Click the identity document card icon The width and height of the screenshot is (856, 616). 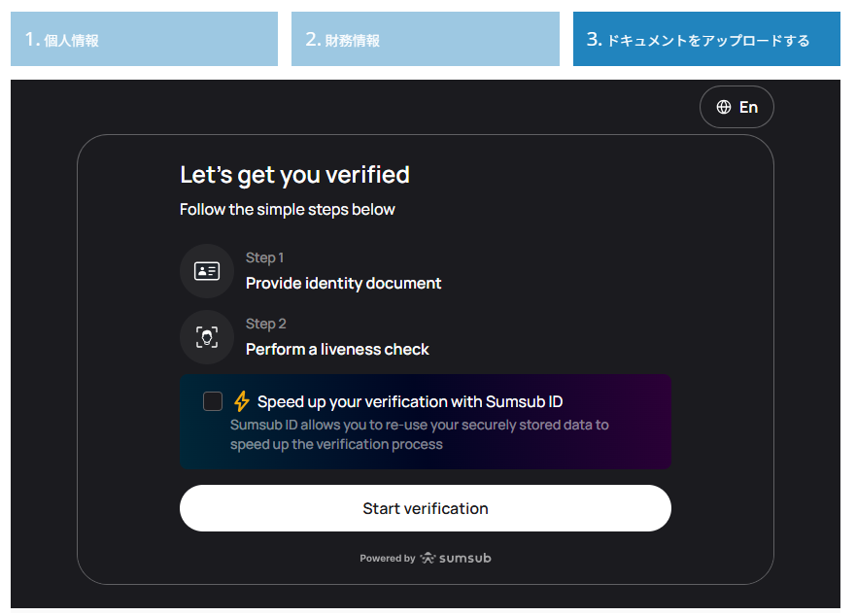pyautogui.click(x=207, y=271)
